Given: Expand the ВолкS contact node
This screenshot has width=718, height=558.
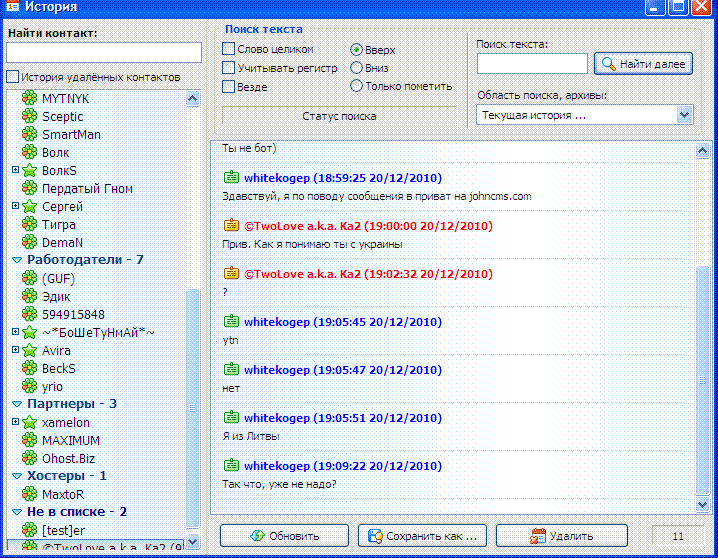Looking at the screenshot, I should tap(15, 170).
